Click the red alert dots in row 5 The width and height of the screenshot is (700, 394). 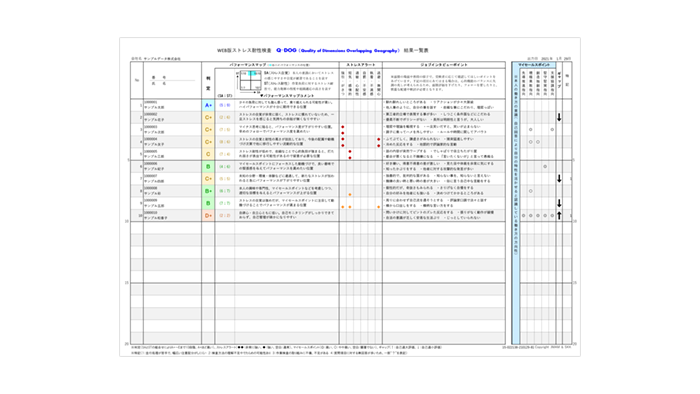pyautogui.click(x=350, y=154)
